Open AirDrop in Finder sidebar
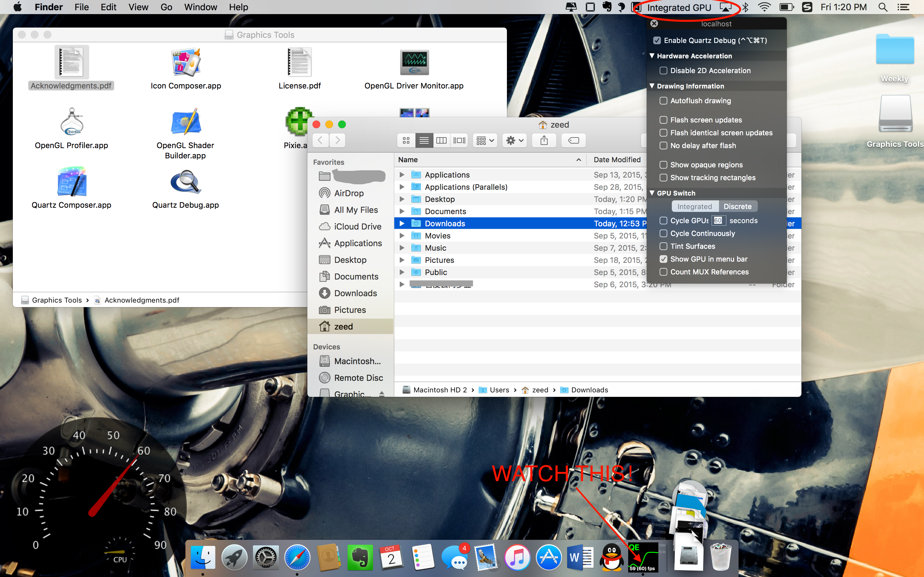This screenshot has height=577, width=924. pyautogui.click(x=349, y=193)
